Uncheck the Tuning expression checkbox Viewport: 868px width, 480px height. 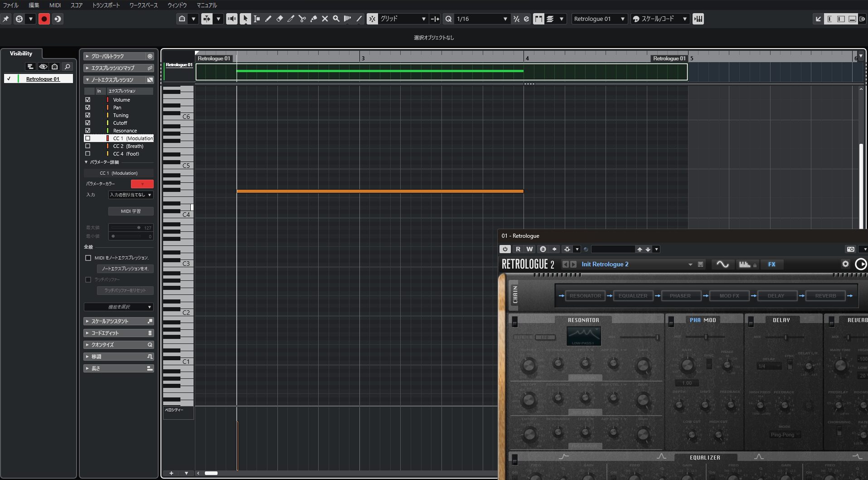coord(88,115)
